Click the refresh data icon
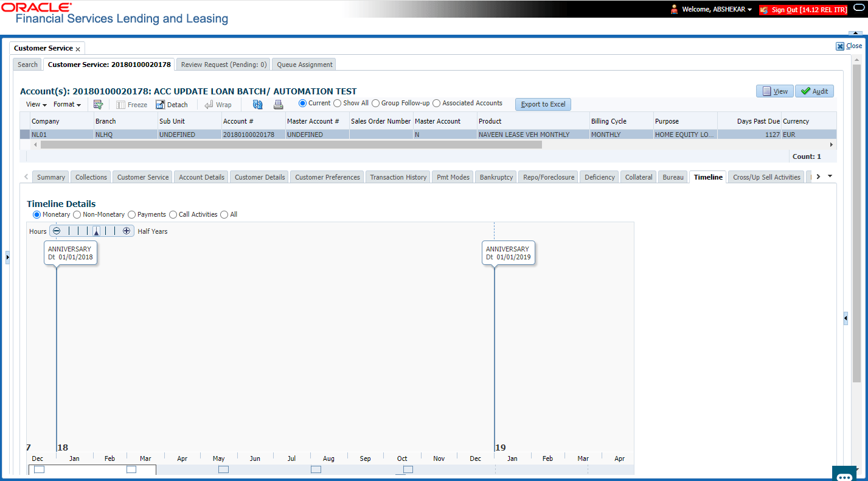Viewport: 868px width, 481px height. (257, 104)
